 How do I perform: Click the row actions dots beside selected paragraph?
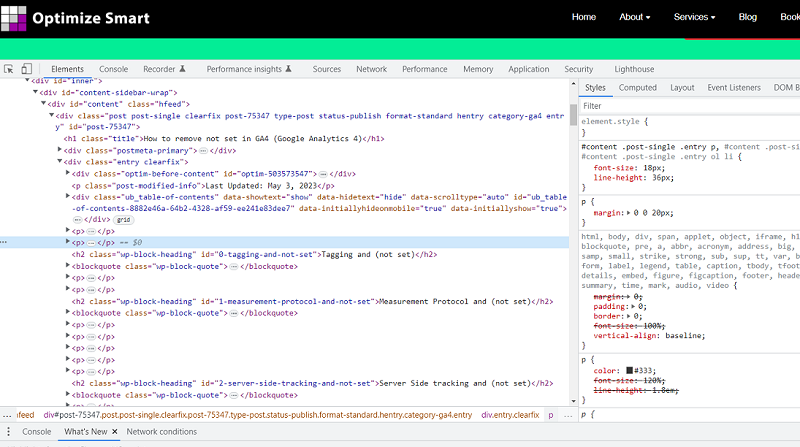(x=5, y=242)
